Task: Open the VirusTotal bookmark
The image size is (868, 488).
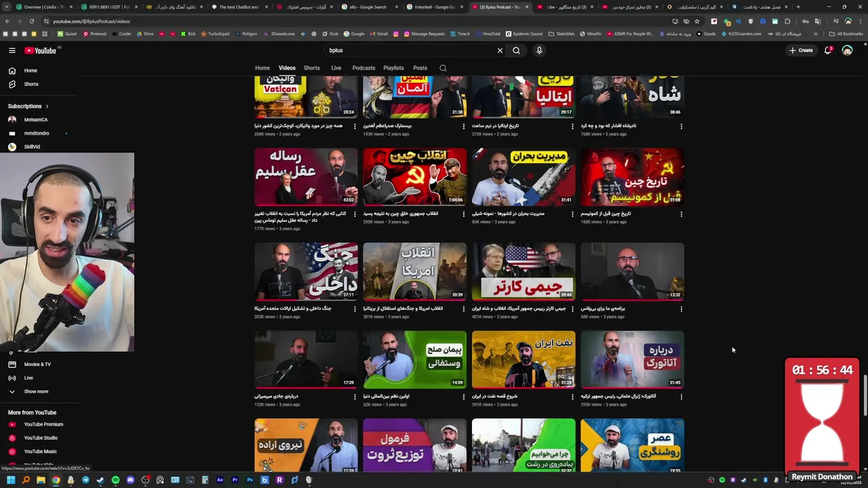Action: [x=487, y=33]
